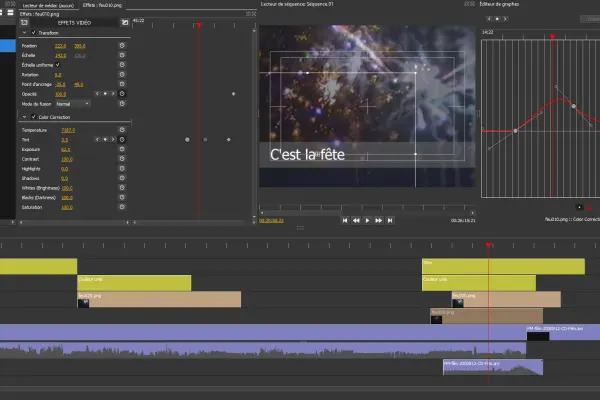Select left Couleur unie clip on timeline
Screen dimensions: 600x400
[x=134, y=283]
